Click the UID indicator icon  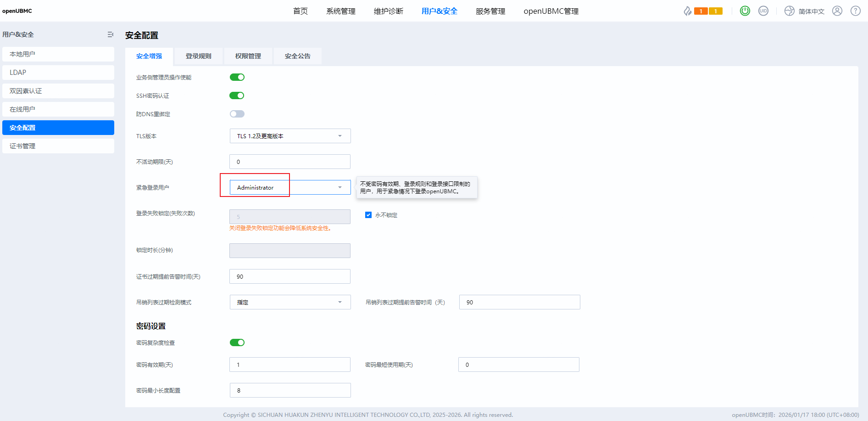[763, 11]
